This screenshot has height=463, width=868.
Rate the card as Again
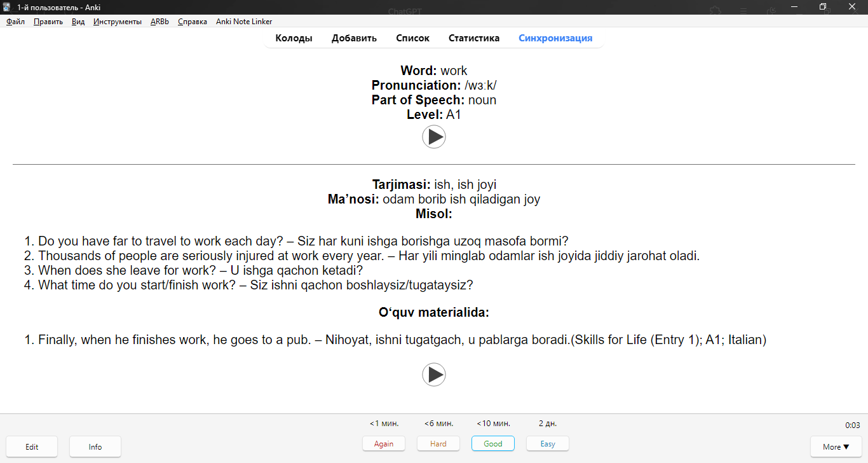tap(384, 444)
